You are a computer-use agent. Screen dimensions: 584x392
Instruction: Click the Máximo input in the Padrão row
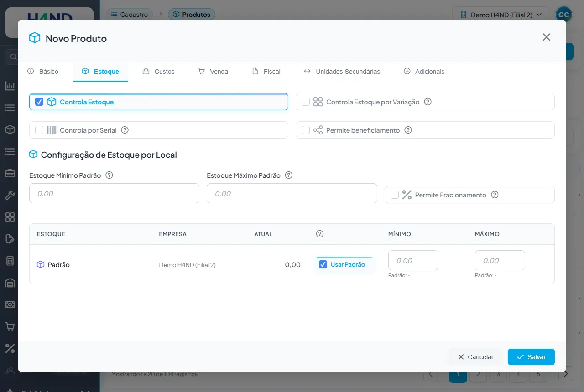click(500, 260)
